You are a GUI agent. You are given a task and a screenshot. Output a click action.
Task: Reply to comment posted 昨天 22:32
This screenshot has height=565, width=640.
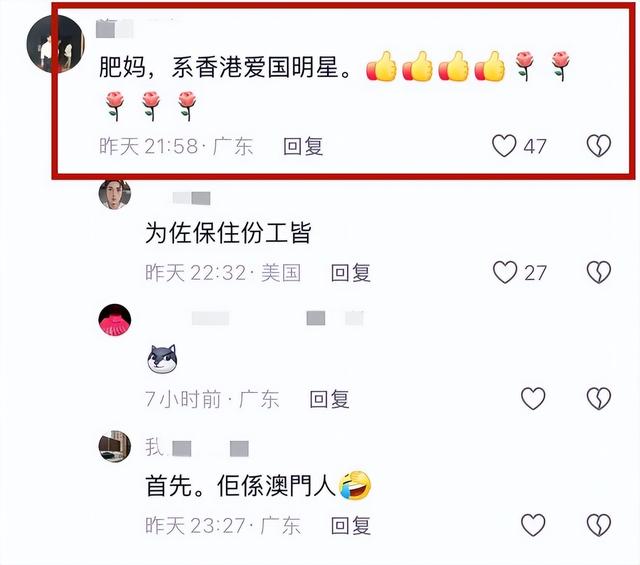click(351, 273)
